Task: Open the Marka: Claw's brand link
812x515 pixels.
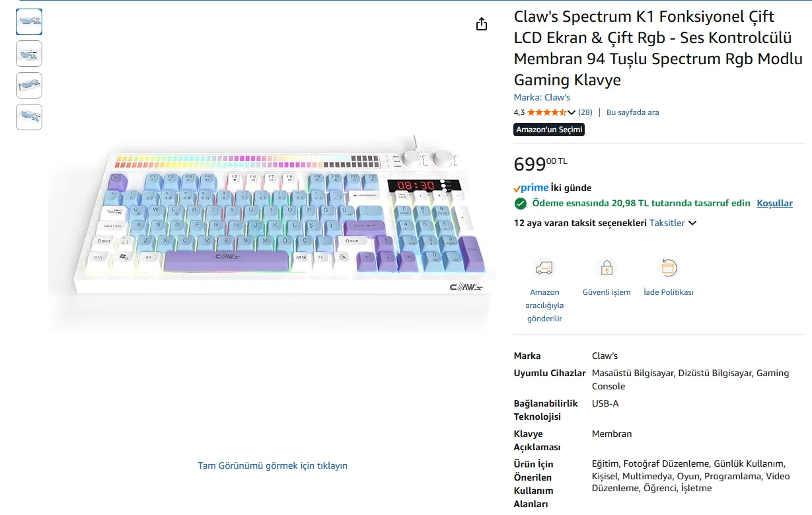Action: click(x=542, y=97)
